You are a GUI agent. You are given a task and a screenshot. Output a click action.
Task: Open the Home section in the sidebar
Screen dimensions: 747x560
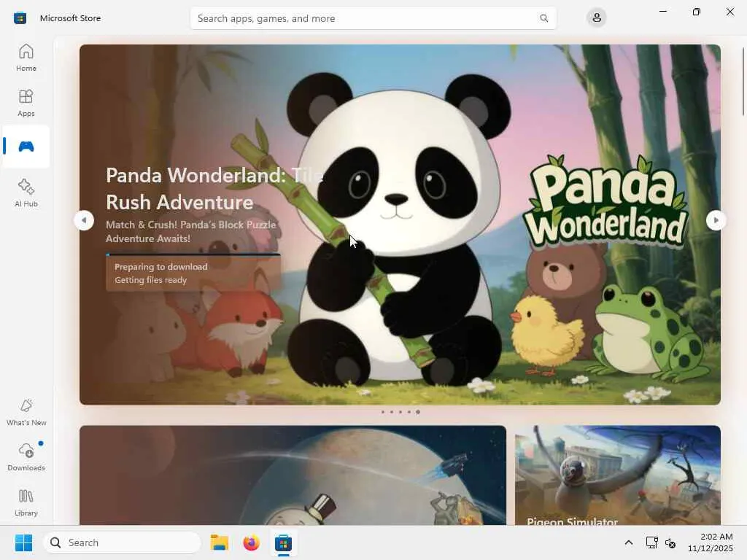point(26,58)
